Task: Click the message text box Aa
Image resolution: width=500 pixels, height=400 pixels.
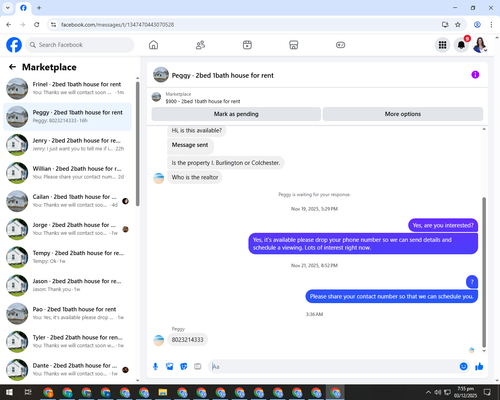Action: coord(333,367)
